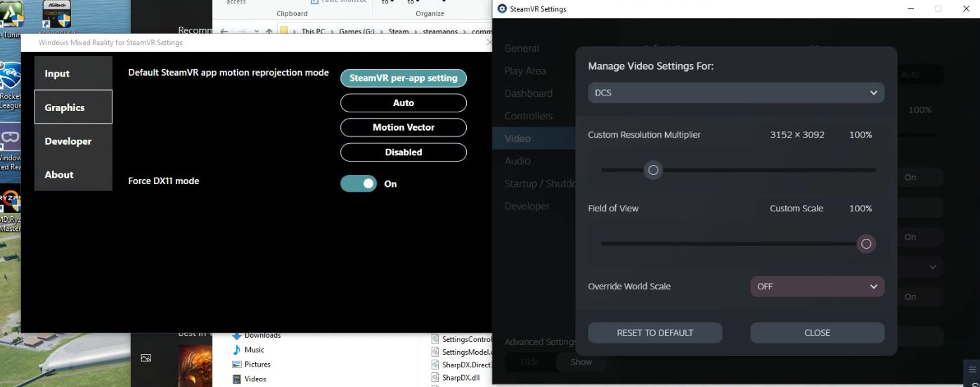This screenshot has height=387, width=980.
Task: Open Dashboard section in SteamVR Settings
Action: click(x=528, y=93)
